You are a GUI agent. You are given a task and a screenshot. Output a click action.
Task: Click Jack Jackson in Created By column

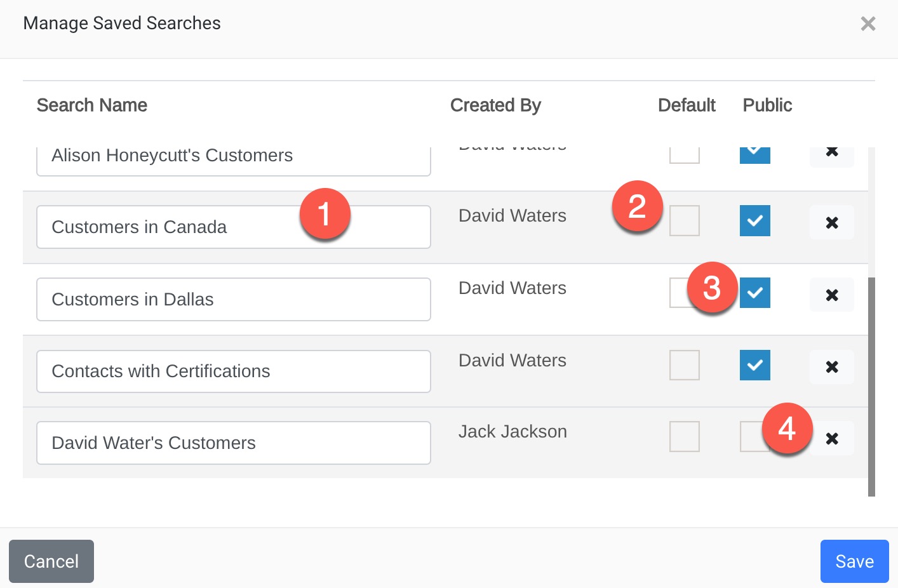[513, 432]
